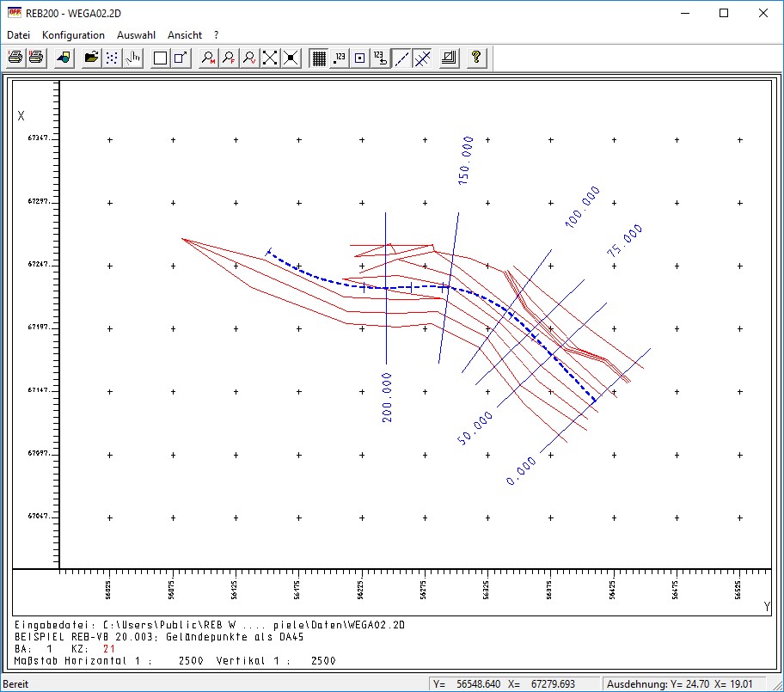Click the X= 67279.693 status coordinate
This screenshot has height=692, width=784.
point(542,684)
